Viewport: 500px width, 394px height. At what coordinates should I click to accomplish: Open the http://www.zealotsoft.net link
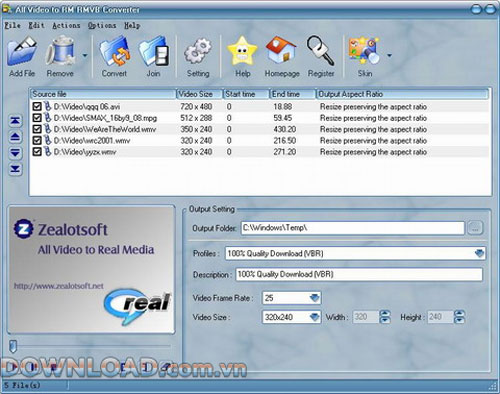pyautogui.click(x=59, y=286)
